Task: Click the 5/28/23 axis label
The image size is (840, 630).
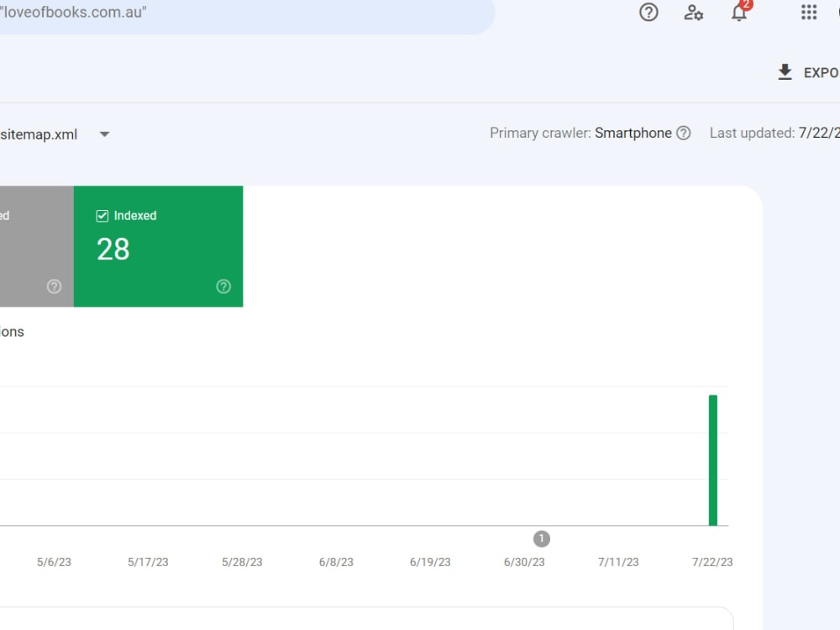Action: (242, 562)
